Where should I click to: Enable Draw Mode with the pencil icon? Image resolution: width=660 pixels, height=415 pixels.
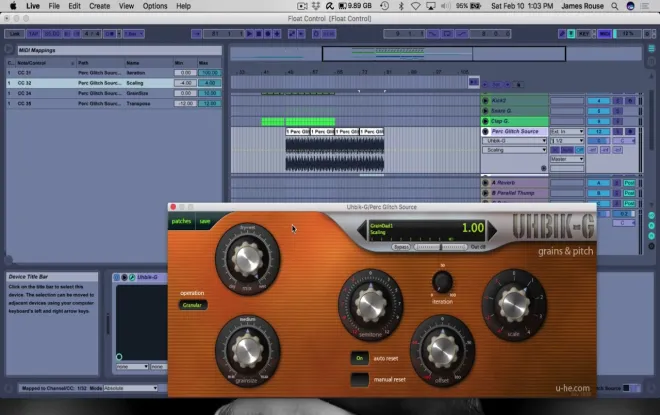coord(562,34)
